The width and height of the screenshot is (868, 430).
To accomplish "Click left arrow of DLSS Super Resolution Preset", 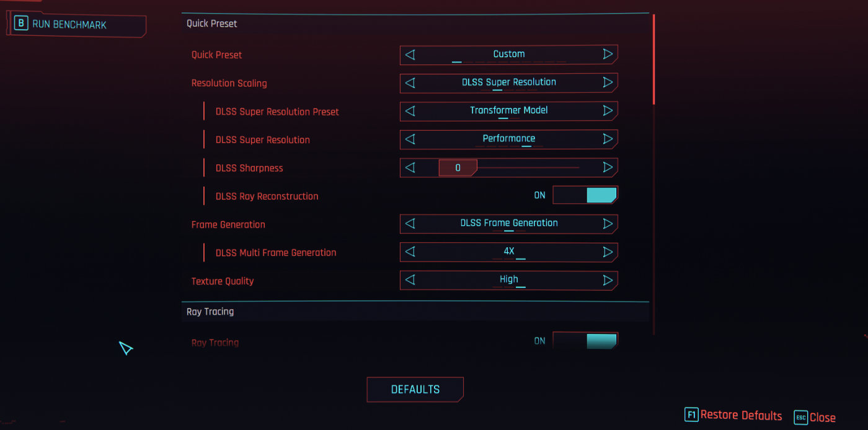I will click(x=410, y=111).
